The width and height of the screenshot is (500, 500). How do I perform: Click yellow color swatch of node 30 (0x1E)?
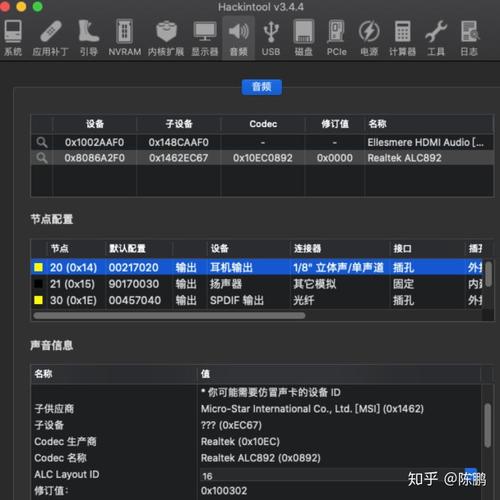39,300
